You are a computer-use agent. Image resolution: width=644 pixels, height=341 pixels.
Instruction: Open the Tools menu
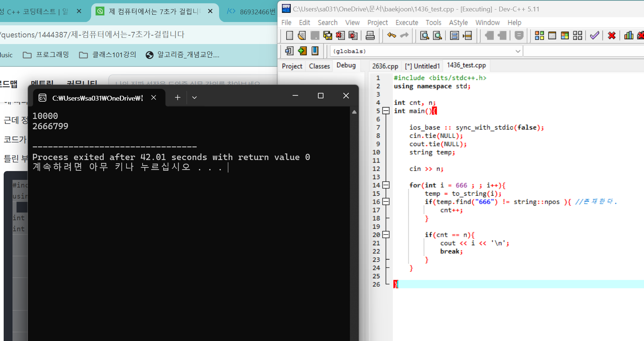[x=433, y=22]
